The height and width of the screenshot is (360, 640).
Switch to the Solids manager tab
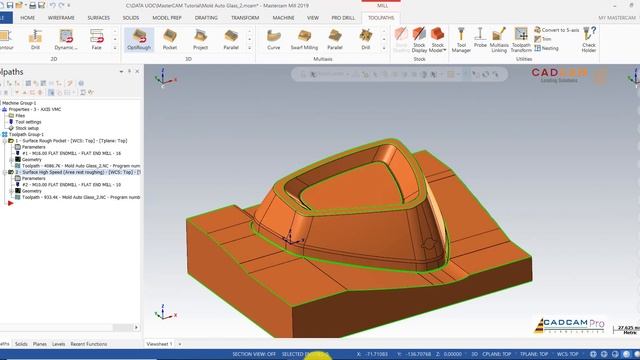tap(21, 344)
